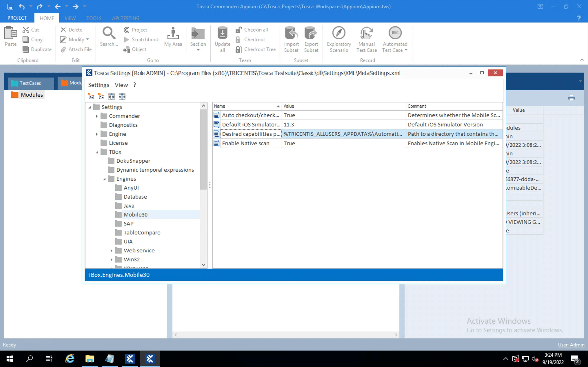
Task: Collapse the TBox tree node
Action: click(x=97, y=152)
